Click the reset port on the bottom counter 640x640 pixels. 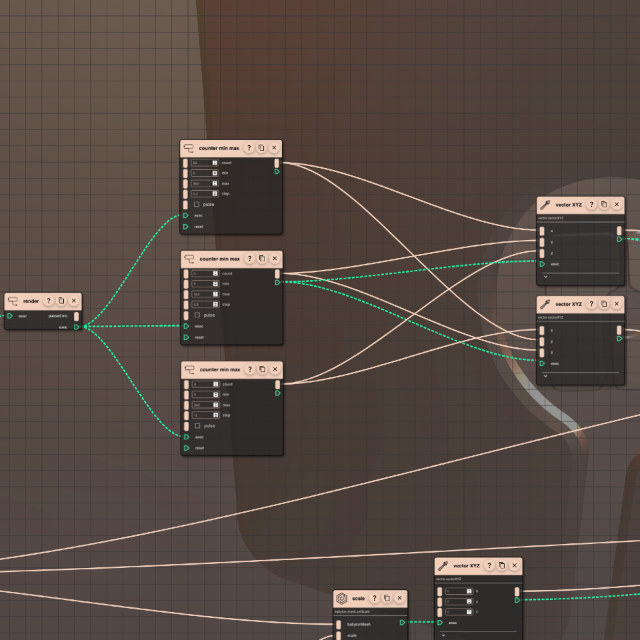pos(187,448)
